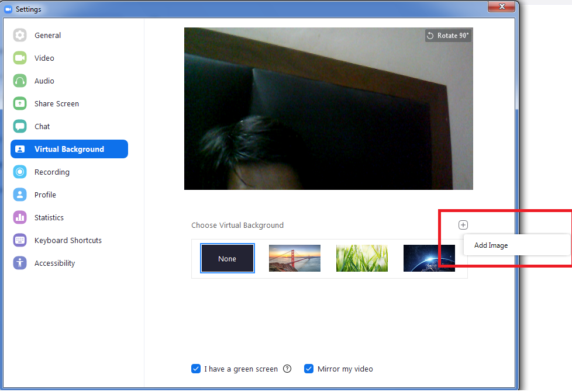
Task: Open the Accessibility settings icon
Action: coord(20,263)
